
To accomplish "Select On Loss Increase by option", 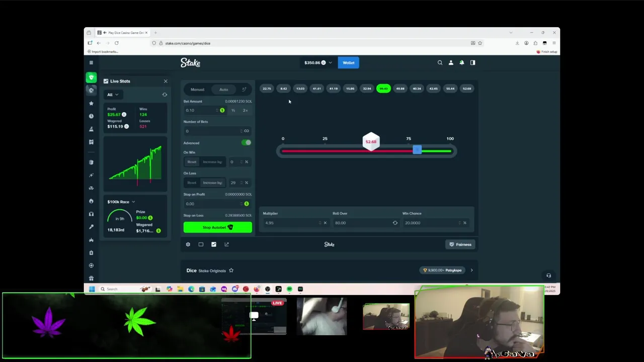I will 212,183.
